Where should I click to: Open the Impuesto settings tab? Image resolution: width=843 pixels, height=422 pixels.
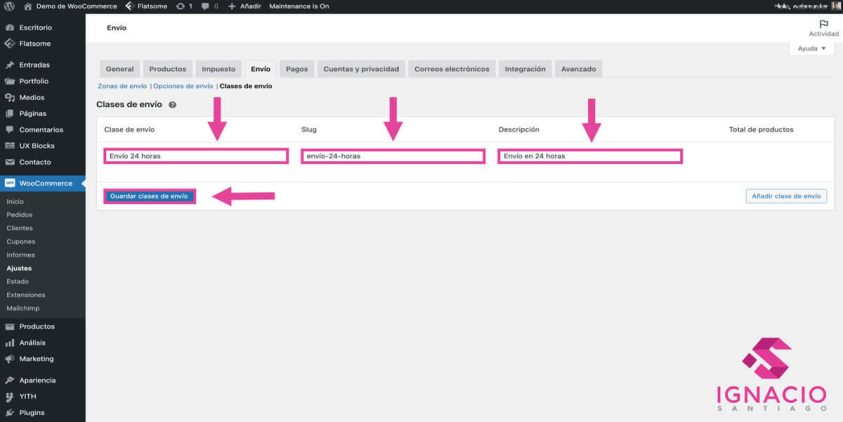click(x=218, y=69)
